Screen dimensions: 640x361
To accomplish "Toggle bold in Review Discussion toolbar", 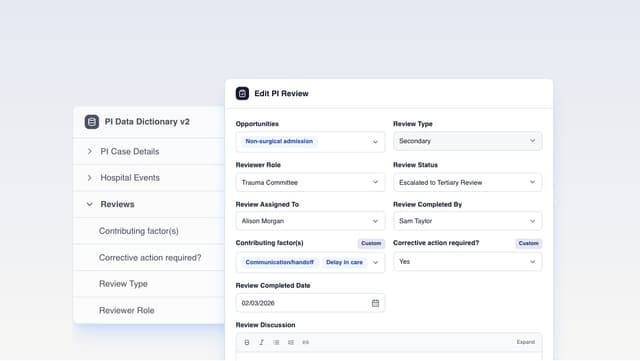I will pos(247,342).
